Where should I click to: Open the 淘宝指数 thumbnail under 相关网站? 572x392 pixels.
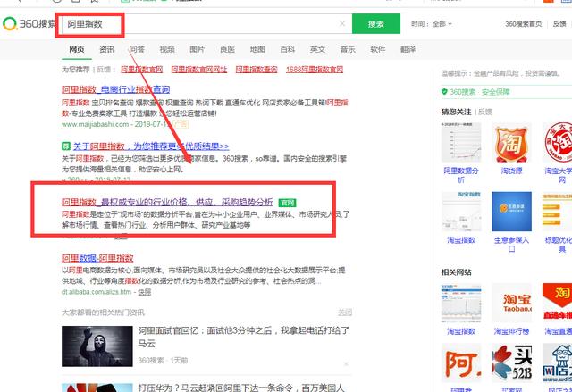pyautogui.click(x=461, y=303)
